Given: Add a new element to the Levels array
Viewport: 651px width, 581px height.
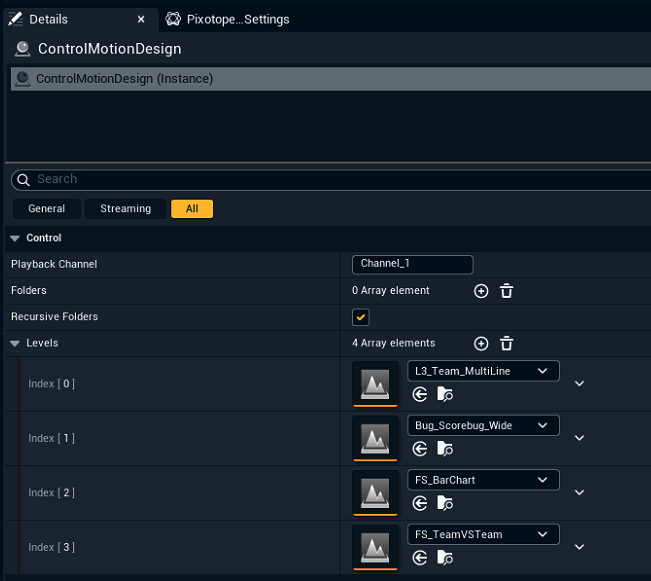Looking at the screenshot, I should [481, 343].
